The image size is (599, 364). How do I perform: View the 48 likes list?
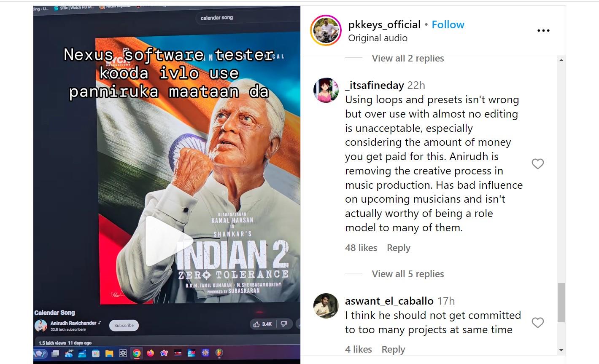pyautogui.click(x=361, y=248)
